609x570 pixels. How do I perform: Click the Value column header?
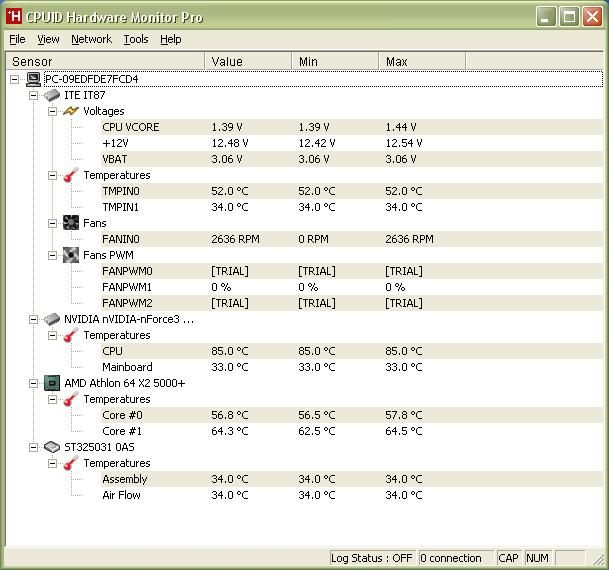(248, 62)
